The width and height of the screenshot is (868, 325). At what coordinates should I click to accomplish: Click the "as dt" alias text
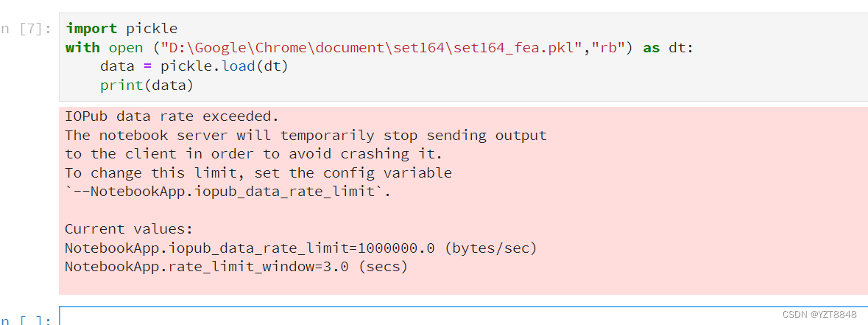pos(668,48)
